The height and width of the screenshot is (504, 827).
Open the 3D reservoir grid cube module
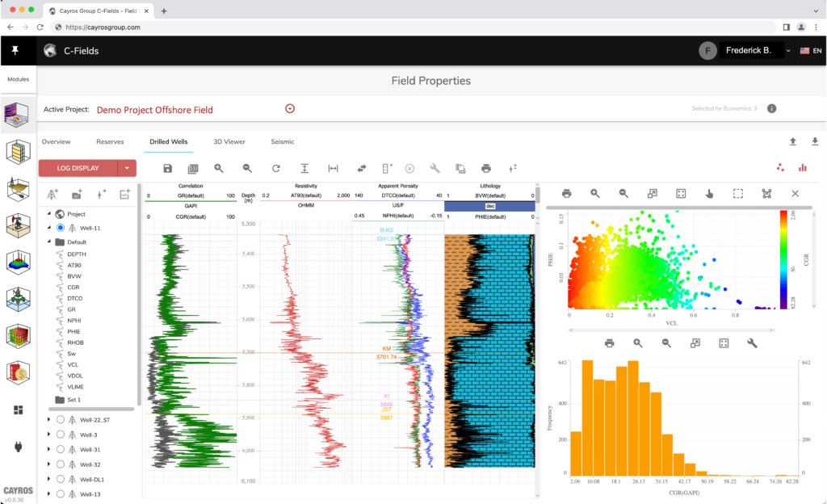click(18, 336)
